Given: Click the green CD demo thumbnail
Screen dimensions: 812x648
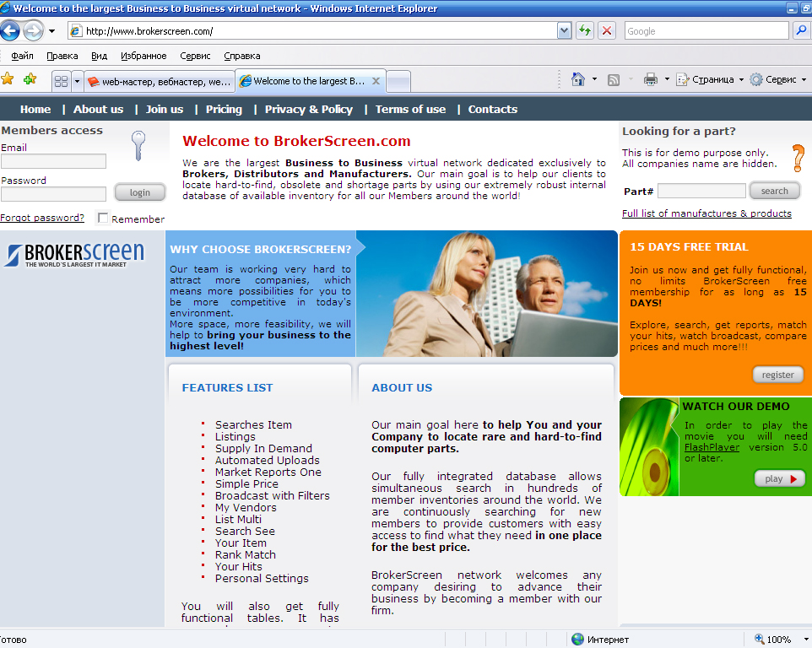Looking at the screenshot, I should tap(649, 446).
